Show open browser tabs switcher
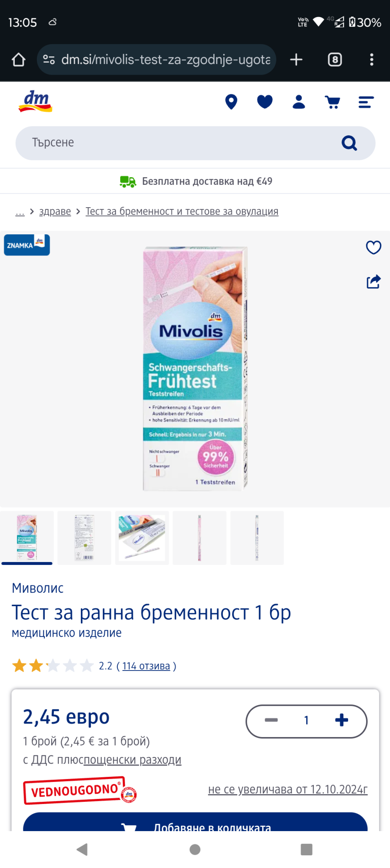Image resolution: width=390 pixels, height=868 pixels. click(335, 60)
